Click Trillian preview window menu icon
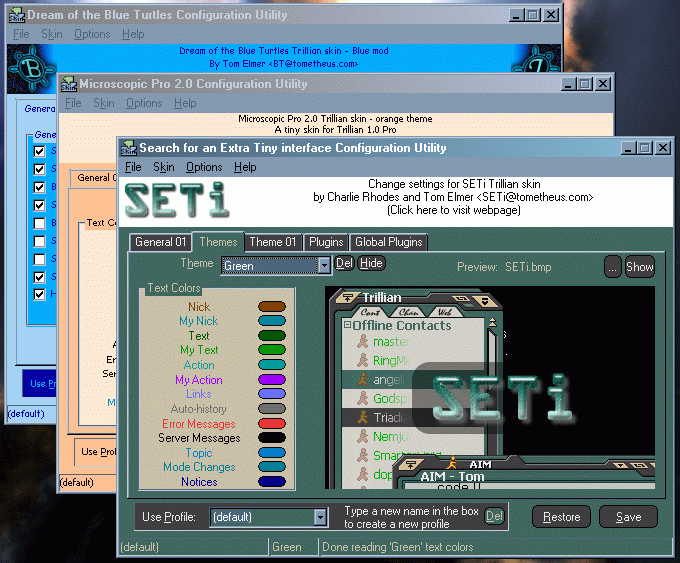 pos(348,298)
